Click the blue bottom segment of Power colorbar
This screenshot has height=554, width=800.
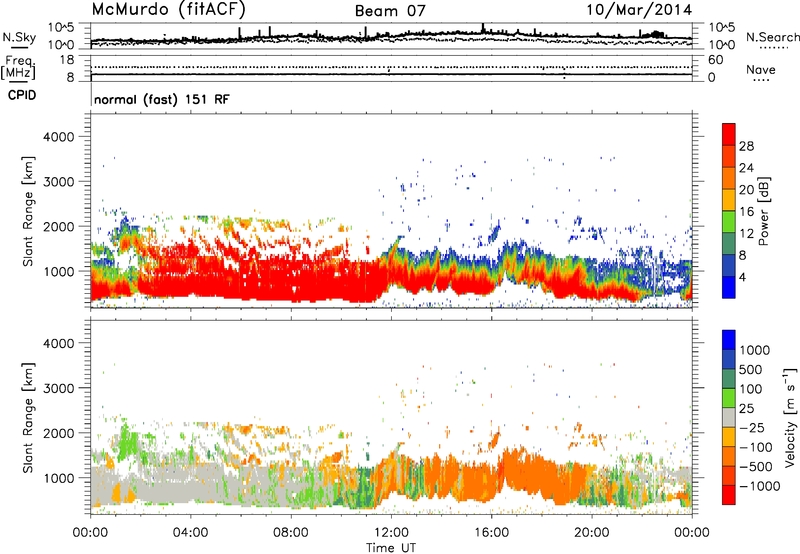729,287
